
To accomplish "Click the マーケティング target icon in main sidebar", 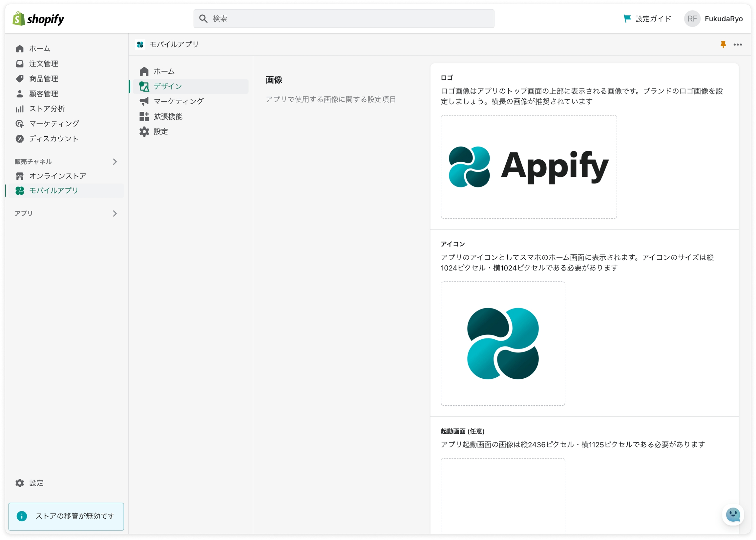I will coord(20,124).
